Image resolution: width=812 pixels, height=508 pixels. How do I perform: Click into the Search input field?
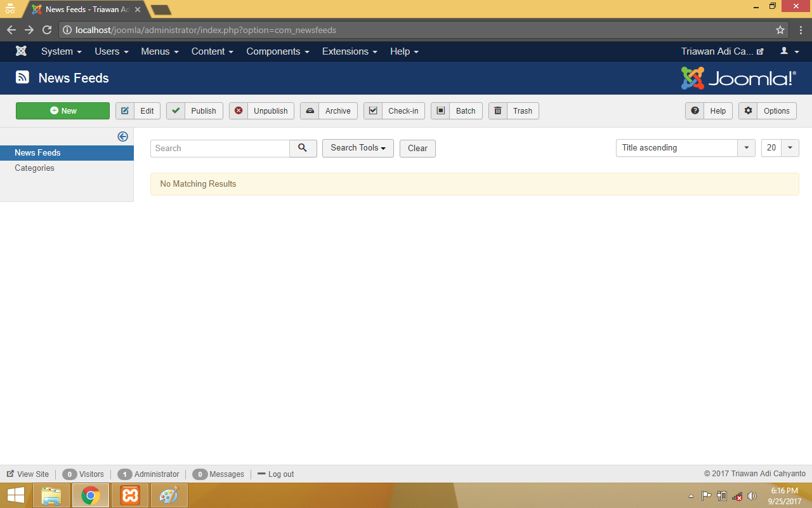click(220, 148)
